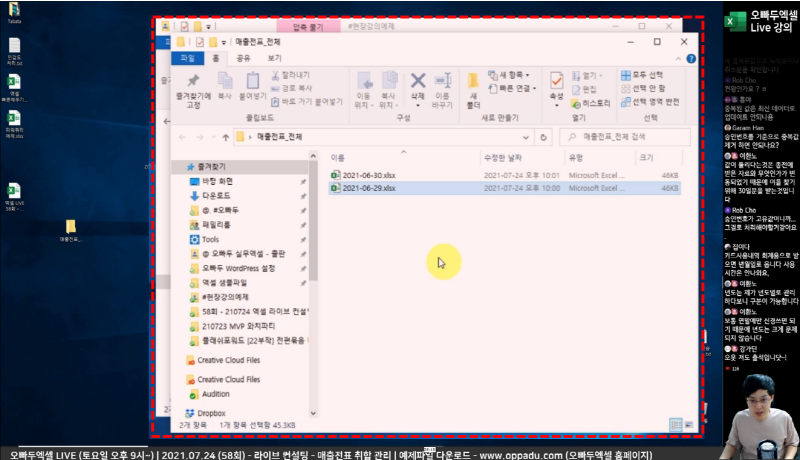
Task: Sort by the Type (유형) column header
Action: tap(599, 158)
